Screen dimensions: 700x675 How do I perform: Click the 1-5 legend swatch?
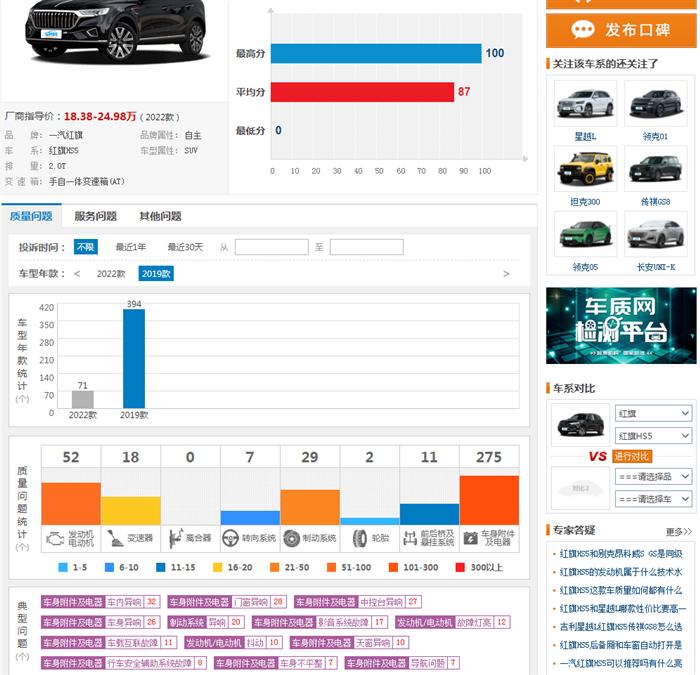coord(63,567)
